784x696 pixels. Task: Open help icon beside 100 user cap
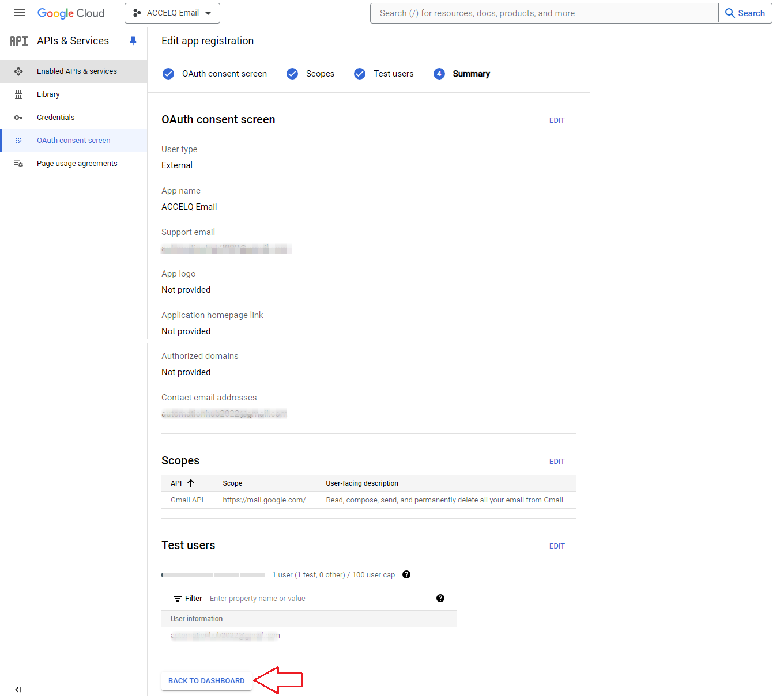(406, 574)
